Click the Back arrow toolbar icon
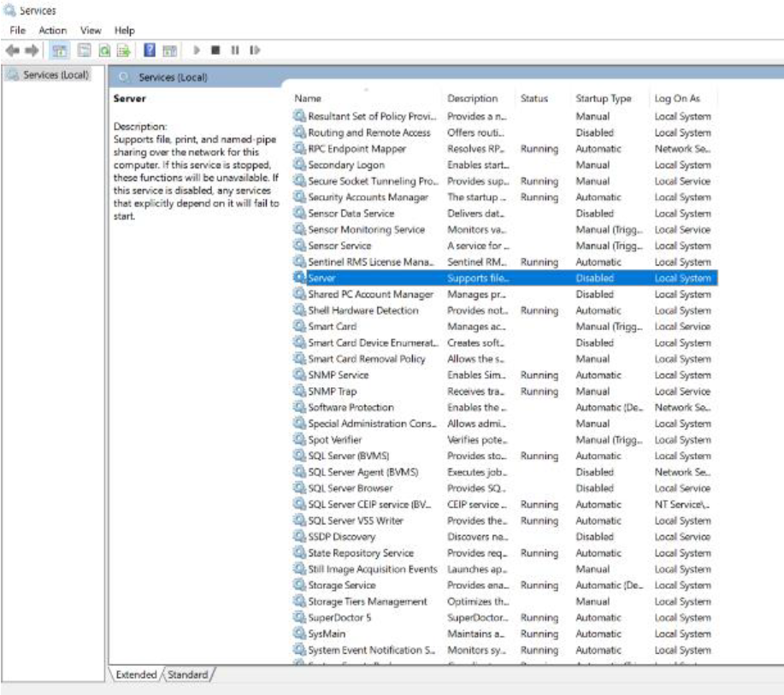This screenshot has width=784, height=695. (x=10, y=50)
